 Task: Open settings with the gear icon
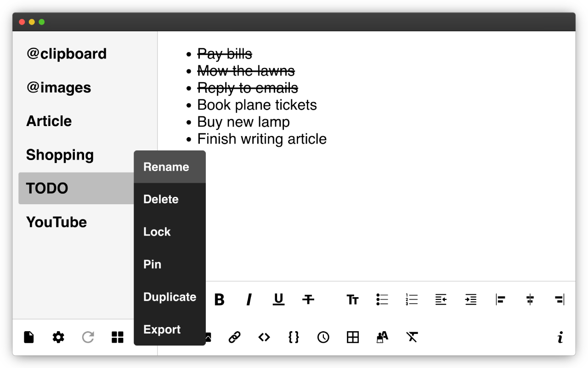(58, 337)
